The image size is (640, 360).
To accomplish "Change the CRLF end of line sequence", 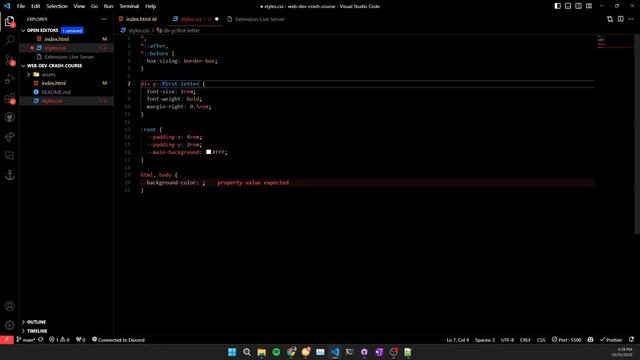I will tap(525, 340).
